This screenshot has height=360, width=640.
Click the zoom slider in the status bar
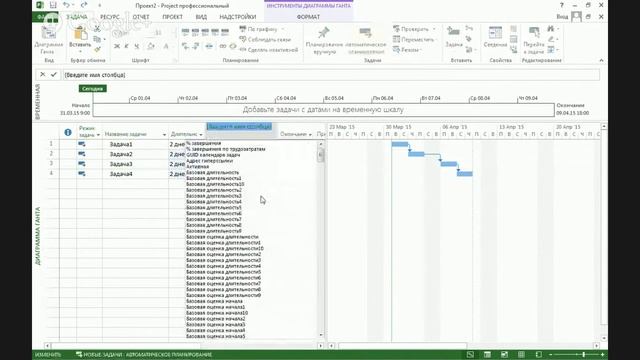584,354
